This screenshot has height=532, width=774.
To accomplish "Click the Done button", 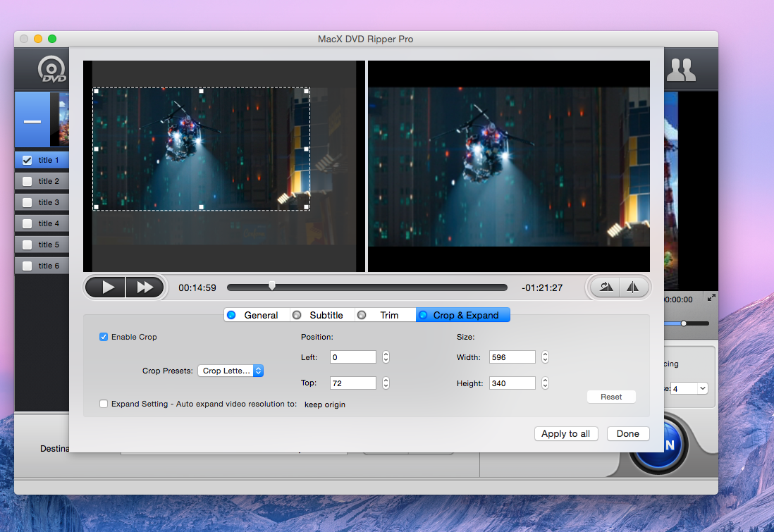I will (x=628, y=434).
